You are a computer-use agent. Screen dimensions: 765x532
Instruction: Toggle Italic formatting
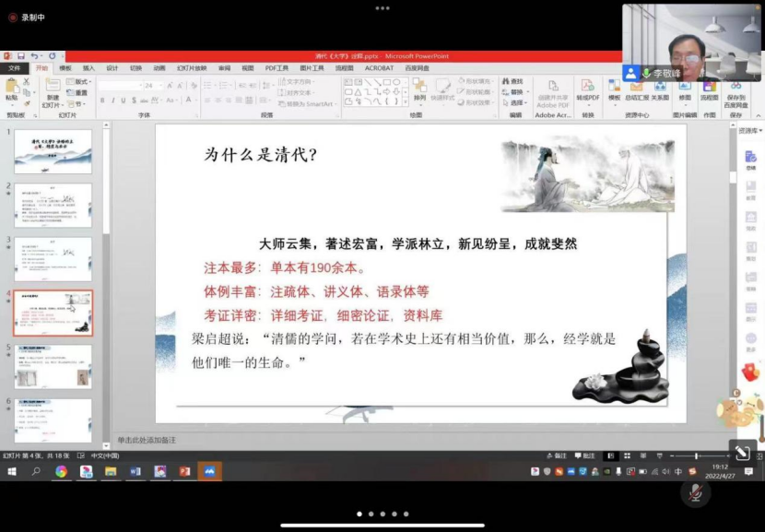[112, 100]
